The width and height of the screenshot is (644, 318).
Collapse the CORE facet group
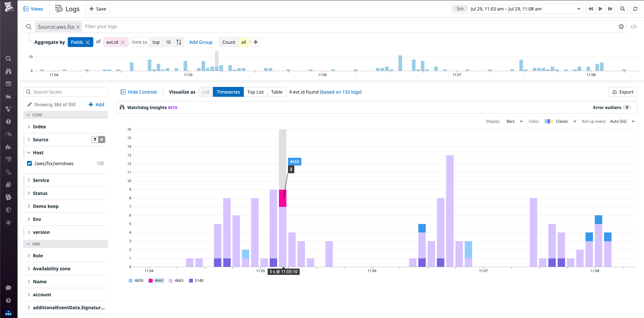tap(29, 115)
